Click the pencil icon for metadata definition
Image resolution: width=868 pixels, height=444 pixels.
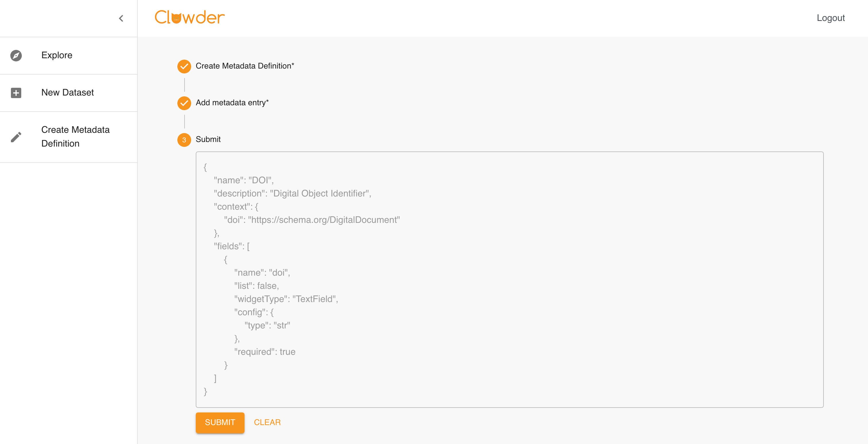pyautogui.click(x=16, y=137)
